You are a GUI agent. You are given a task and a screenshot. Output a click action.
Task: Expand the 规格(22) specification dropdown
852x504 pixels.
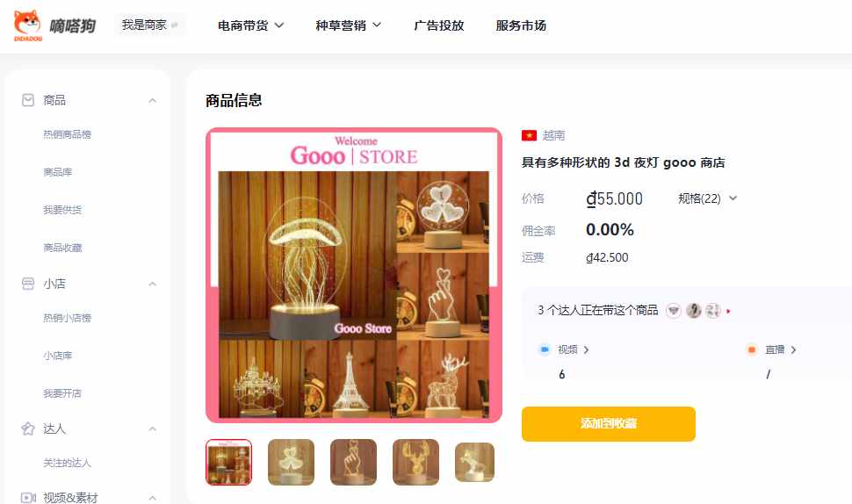tap(707, 198)
